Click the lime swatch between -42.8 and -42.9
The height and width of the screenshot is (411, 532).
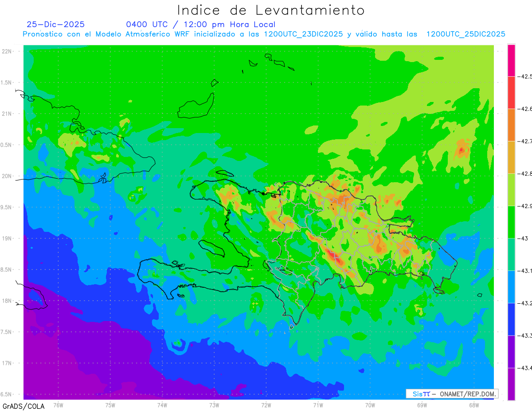[511, 189]
